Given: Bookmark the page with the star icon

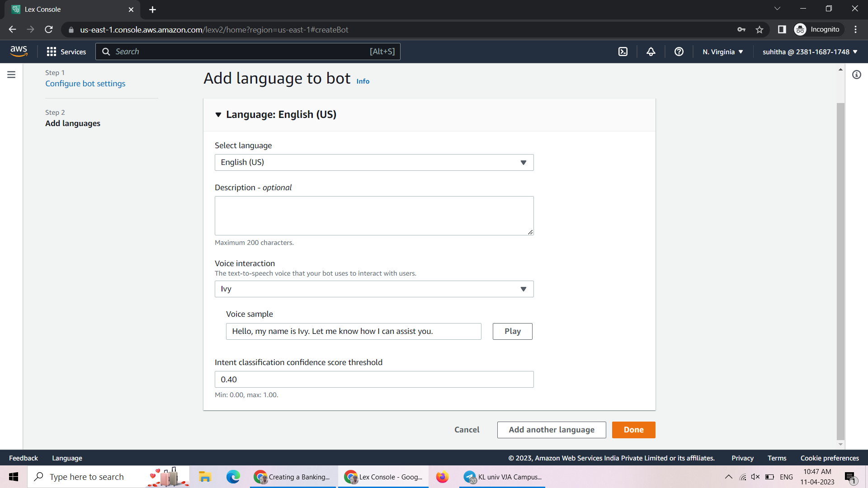Looking at the screenshot, I should click(759, 29).
